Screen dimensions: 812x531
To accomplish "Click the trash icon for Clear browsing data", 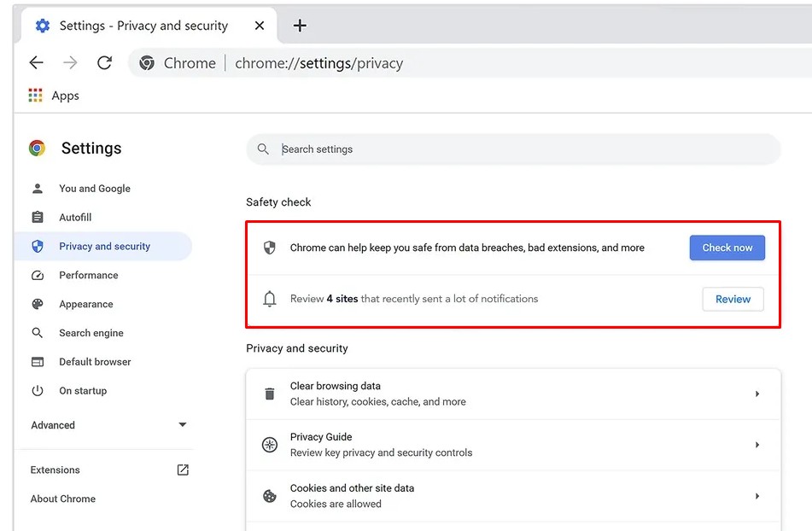I will [269, 394].
